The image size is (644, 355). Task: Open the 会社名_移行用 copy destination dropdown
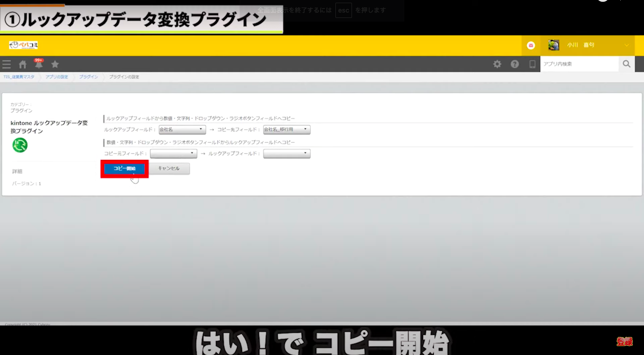tap(286, 129)
